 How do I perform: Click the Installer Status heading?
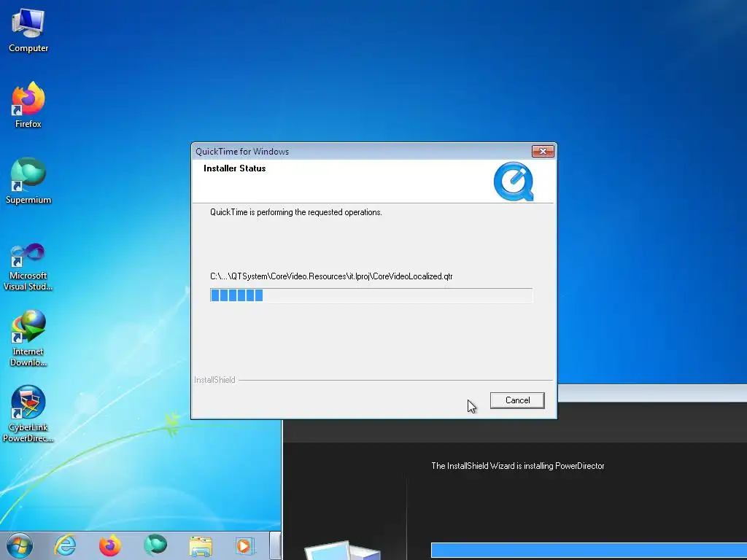234,168
